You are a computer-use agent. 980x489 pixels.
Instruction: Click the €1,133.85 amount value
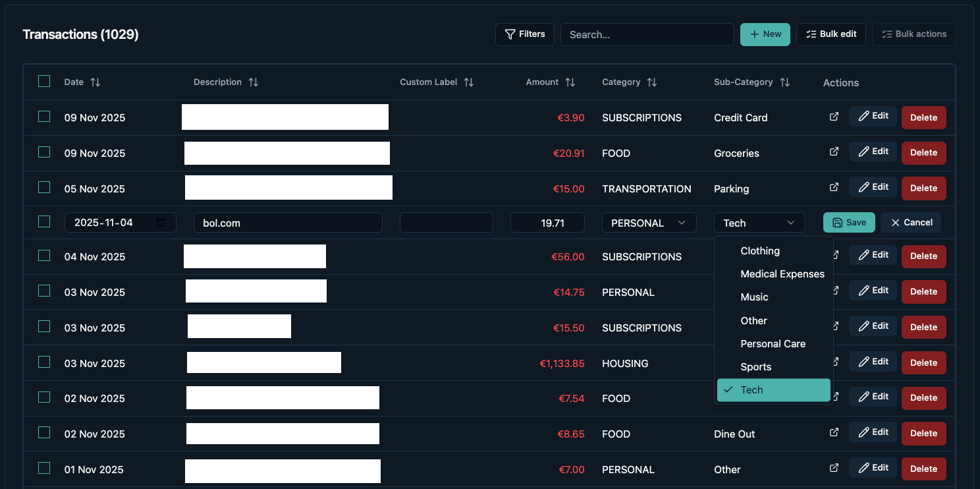[x=562, y=363]
